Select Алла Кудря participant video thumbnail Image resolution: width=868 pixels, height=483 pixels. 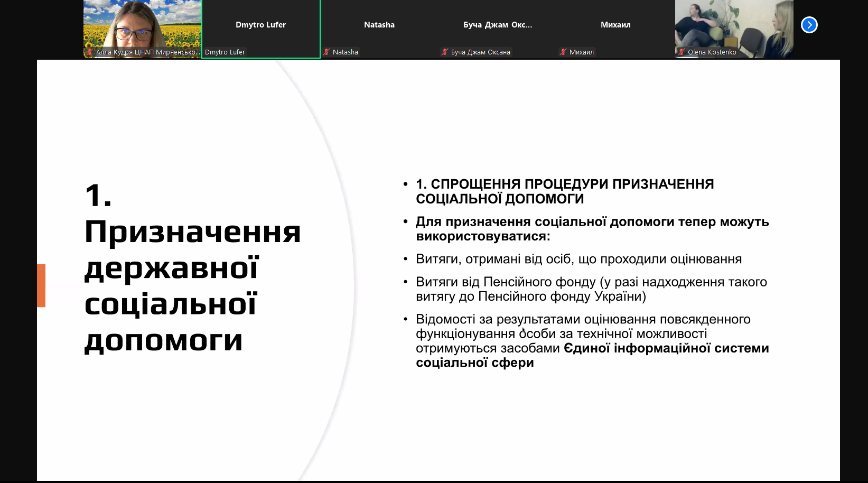click(x=143, y=29)
